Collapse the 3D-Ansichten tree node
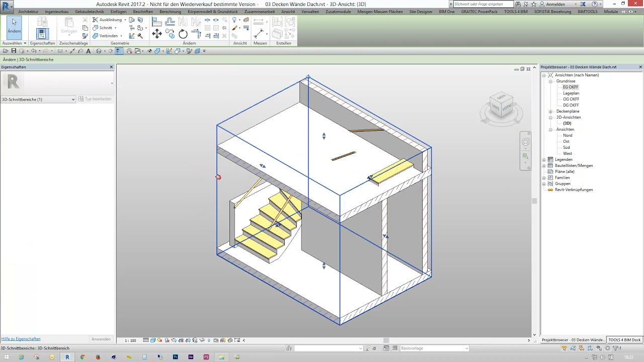This screenshot has height=362, width=644. [x=550, y=117]
